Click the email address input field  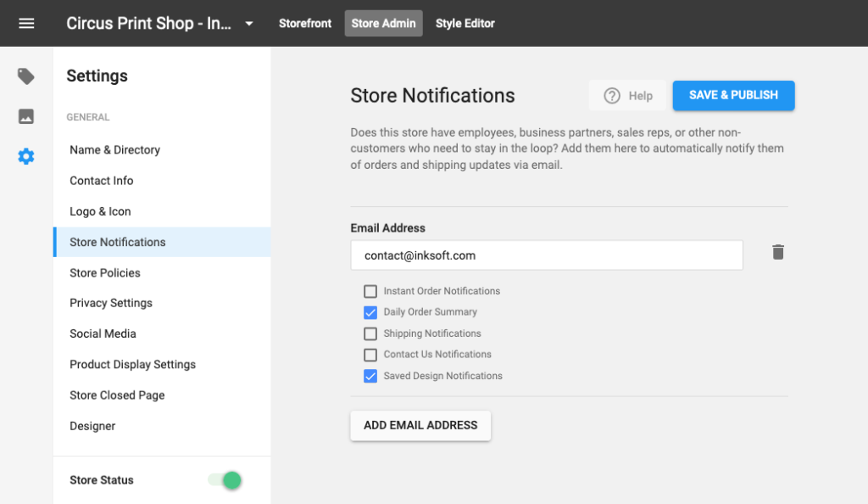point(547,255)
